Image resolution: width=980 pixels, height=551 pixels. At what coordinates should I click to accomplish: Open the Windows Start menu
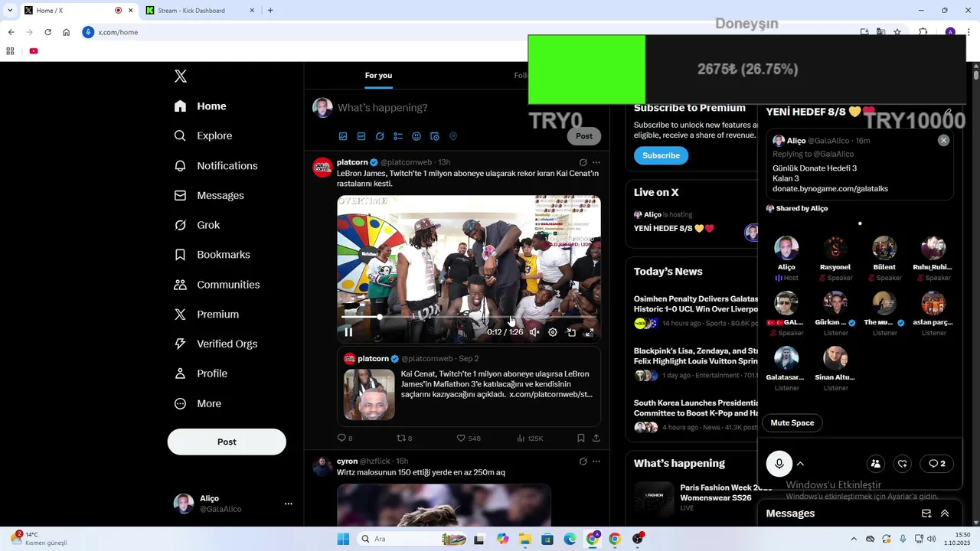click(x=344, y=539)
